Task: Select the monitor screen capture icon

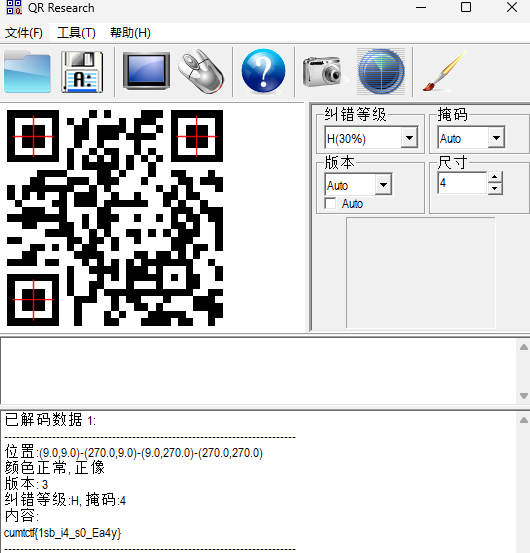Action: coord(146,71)
